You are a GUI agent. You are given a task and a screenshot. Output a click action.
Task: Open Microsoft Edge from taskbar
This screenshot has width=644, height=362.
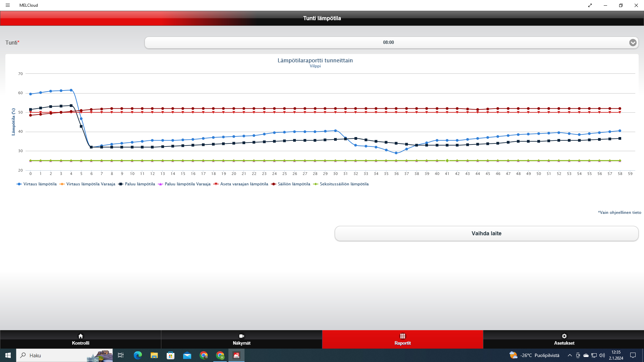138,355
